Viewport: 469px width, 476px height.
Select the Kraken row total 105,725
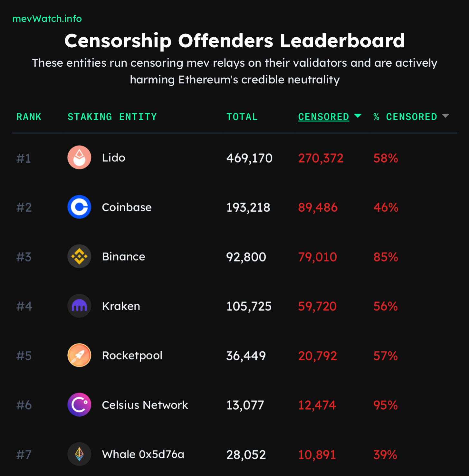coord(249,306)
